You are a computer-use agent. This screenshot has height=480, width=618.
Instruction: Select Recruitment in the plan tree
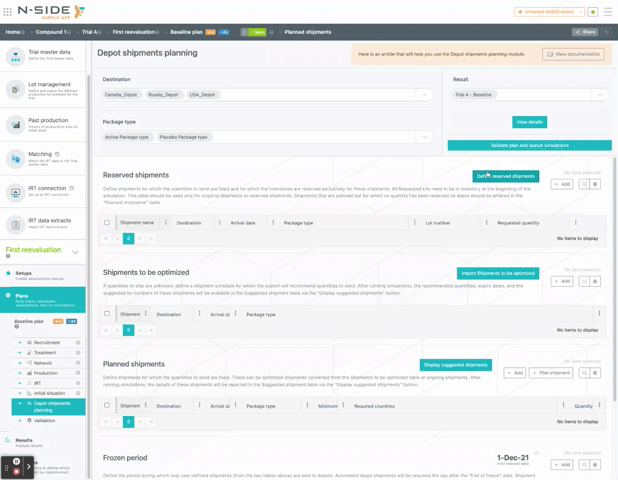point(46,343)
